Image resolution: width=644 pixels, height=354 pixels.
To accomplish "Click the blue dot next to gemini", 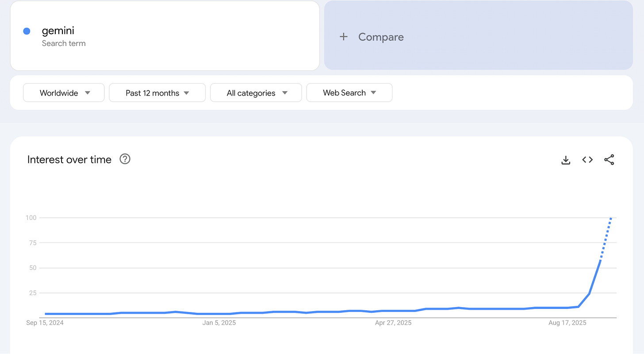I will (x=27, y=31).
